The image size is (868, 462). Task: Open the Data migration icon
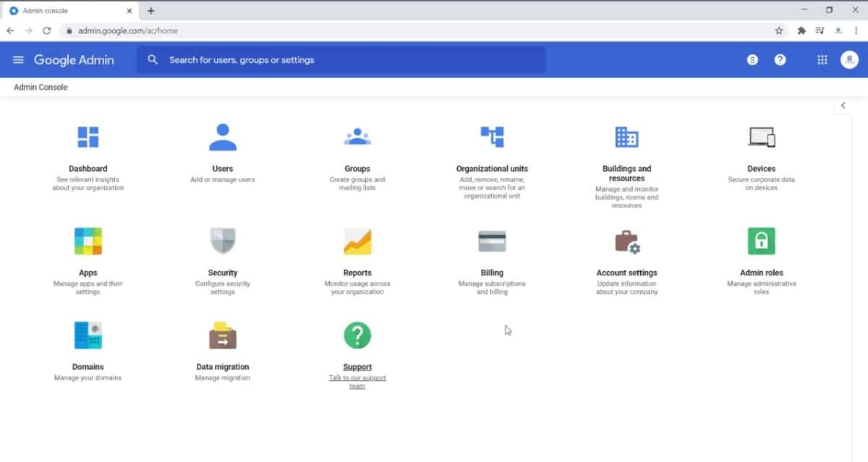click(223, 335)
